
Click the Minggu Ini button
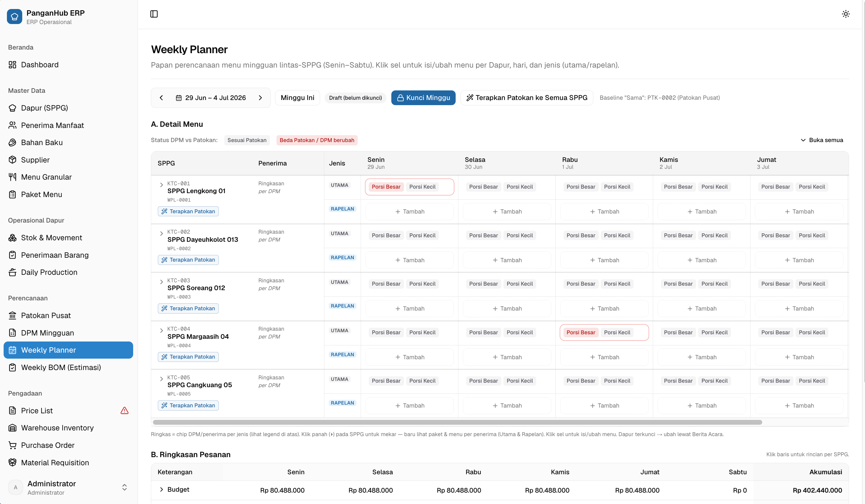(297, 98)
